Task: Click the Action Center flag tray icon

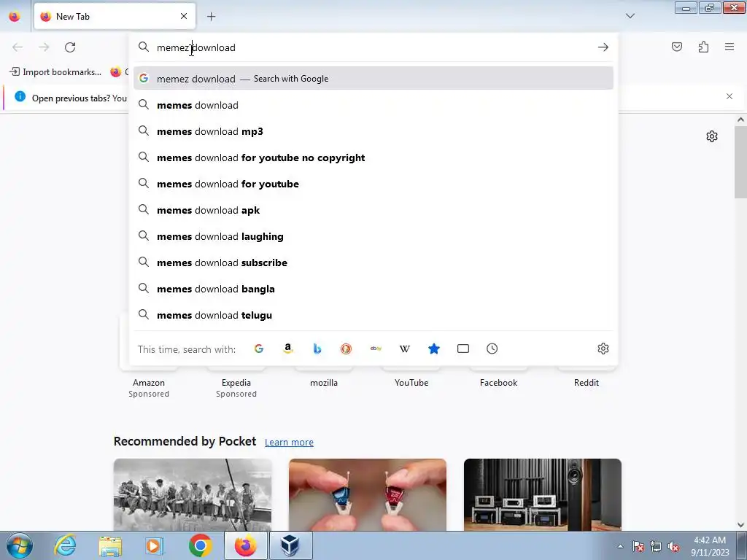Action: pyautogui.click(x=638, y=546)
